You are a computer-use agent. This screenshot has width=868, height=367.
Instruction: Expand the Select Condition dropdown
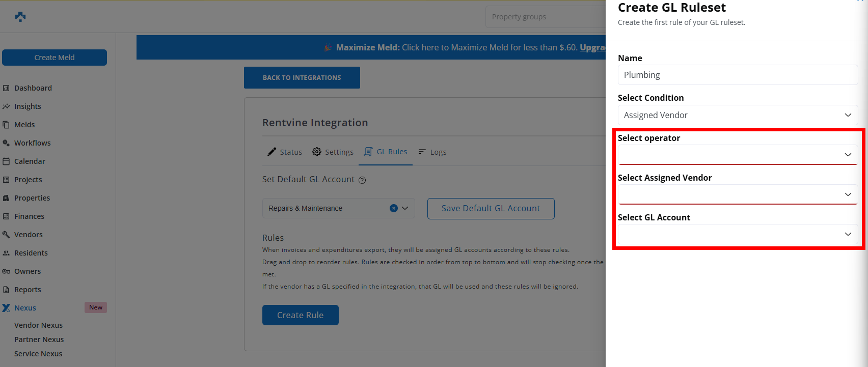coord(737,115)
